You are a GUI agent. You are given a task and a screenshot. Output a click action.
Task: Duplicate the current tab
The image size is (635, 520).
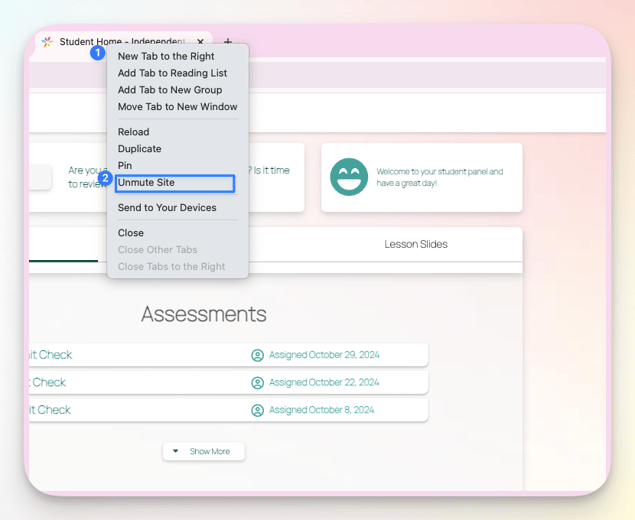coord(139,149)
